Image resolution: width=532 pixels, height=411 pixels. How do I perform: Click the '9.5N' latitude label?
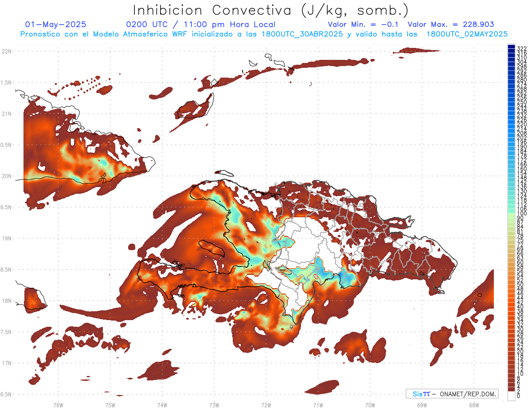point(7,207)
